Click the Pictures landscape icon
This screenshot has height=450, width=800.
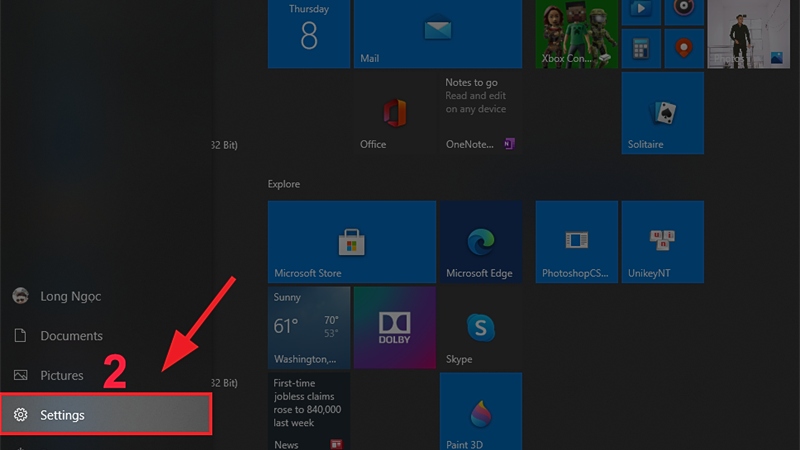[20, 375]
